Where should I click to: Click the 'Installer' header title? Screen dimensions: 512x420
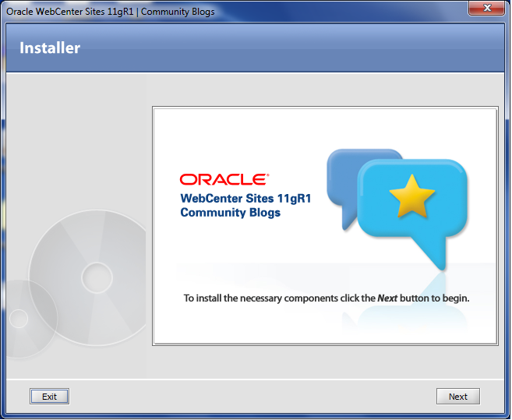50,48
